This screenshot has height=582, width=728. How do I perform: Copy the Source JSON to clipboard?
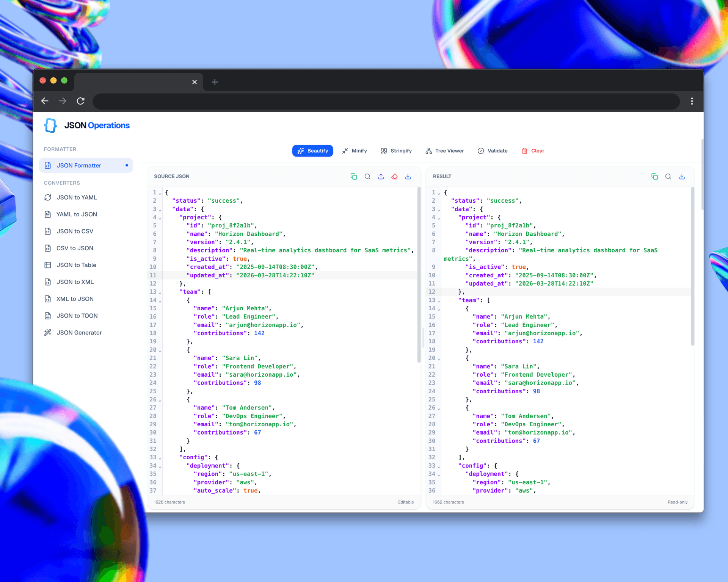coord(354,177)
